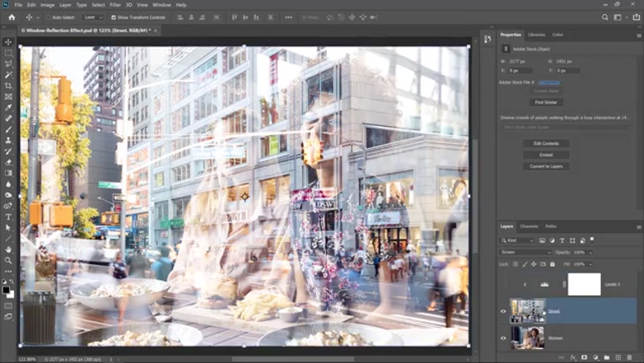
Task: Switch to the Channels tab
Action: tap(529, 225)
